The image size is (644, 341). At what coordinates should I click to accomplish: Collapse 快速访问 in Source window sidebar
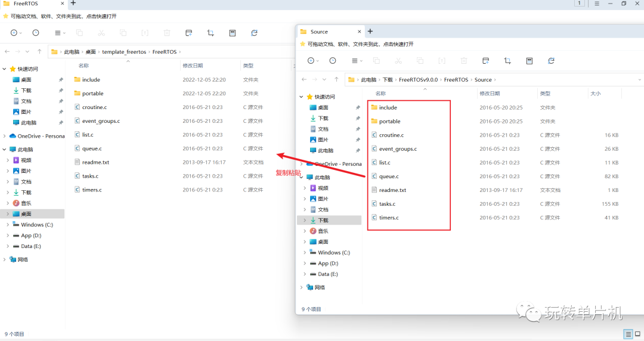[x=302, y=97]
